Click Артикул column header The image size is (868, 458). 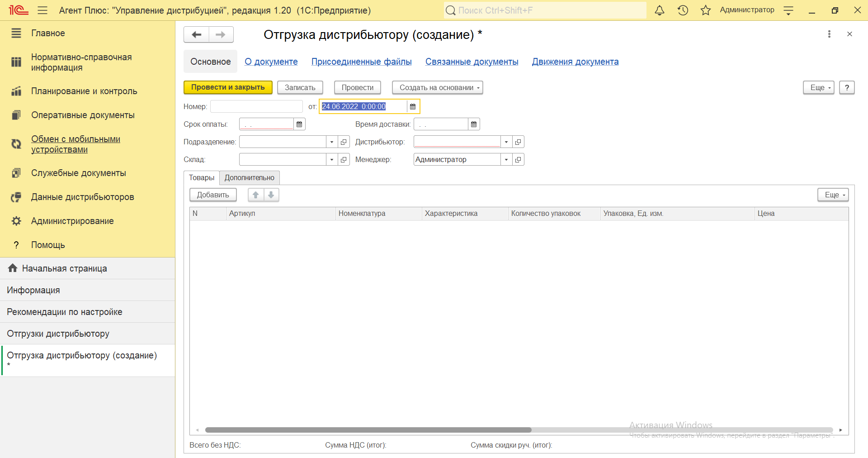tap(281, 213)
